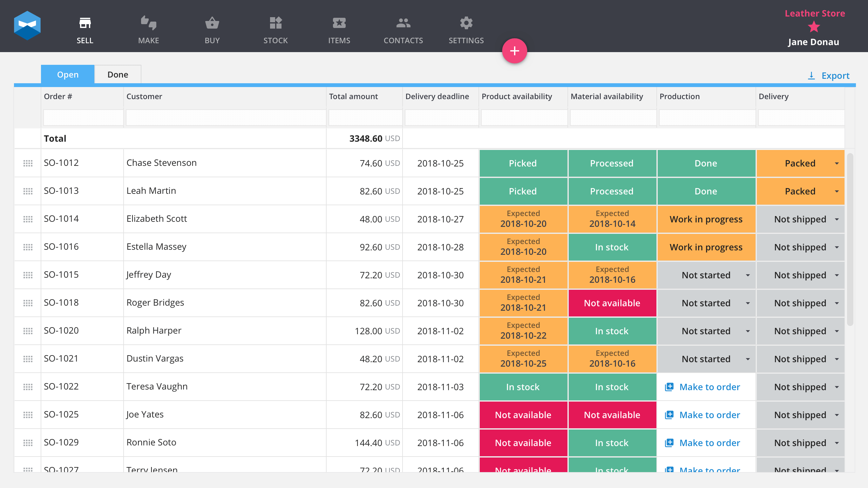This screenshot has width=868, height=488.
Task: Click the drag handle for SO-1012
Action: pos(28,163)
